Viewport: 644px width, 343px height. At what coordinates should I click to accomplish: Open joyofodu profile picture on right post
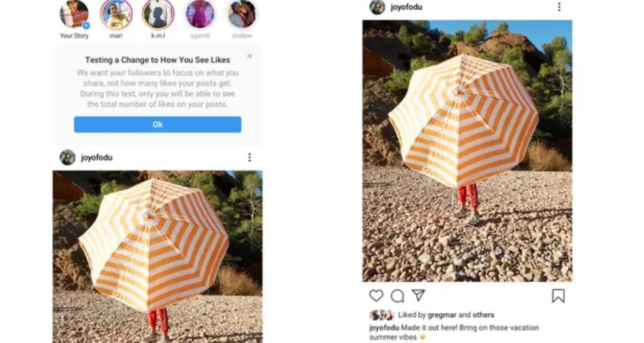(x=377, y=7)
